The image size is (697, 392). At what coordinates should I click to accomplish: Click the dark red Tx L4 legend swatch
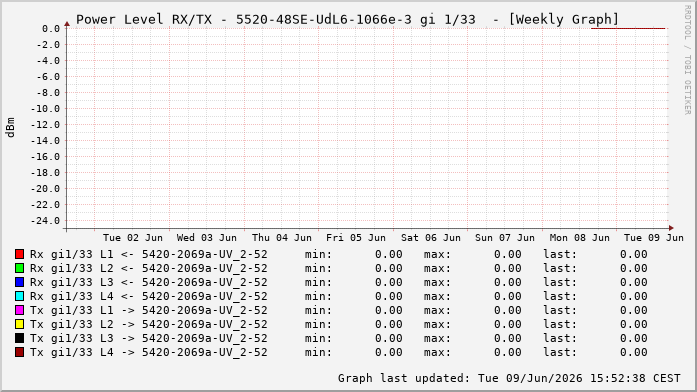19,352
